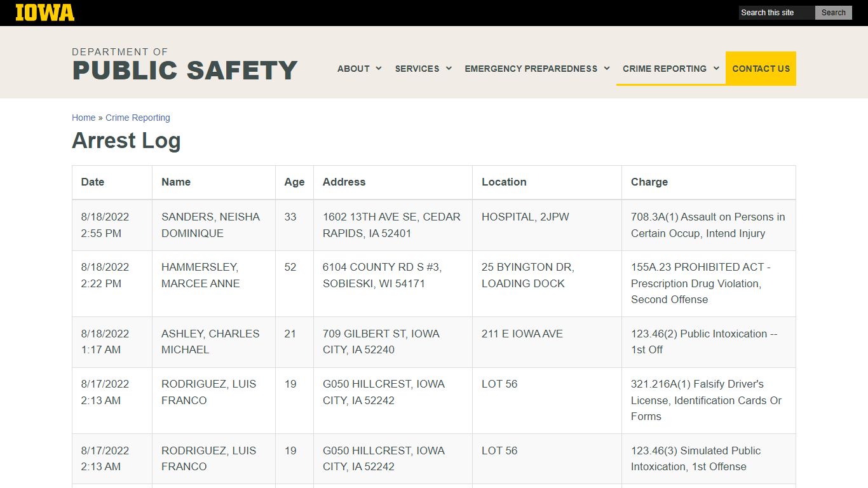Image resolution: width=868 pixels, height=488 pixels.
Task: Click the Location column header
Action: click(504, 182)
